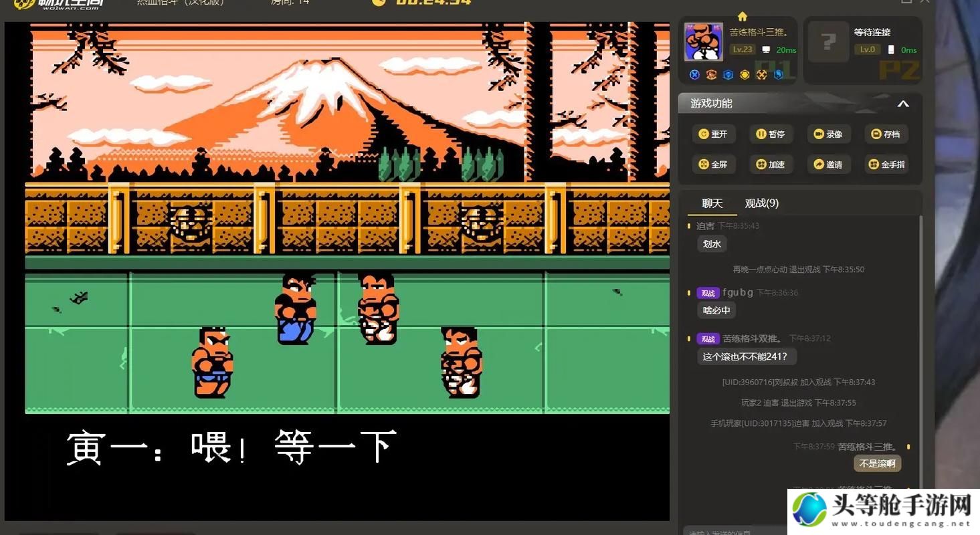Collapse the 游戏功能 panel chevron
The height and width of the screenshot is (535, 980).
[903, 104]
